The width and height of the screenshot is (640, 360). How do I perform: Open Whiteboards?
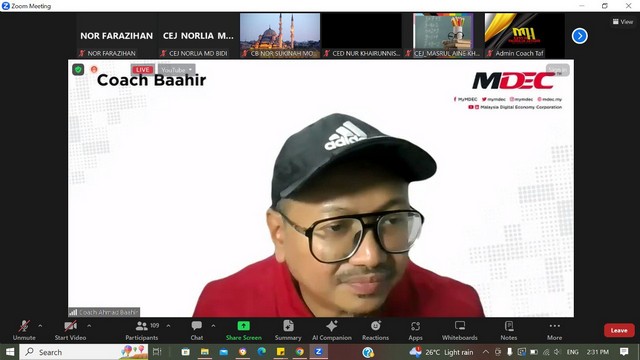(460, 330)
